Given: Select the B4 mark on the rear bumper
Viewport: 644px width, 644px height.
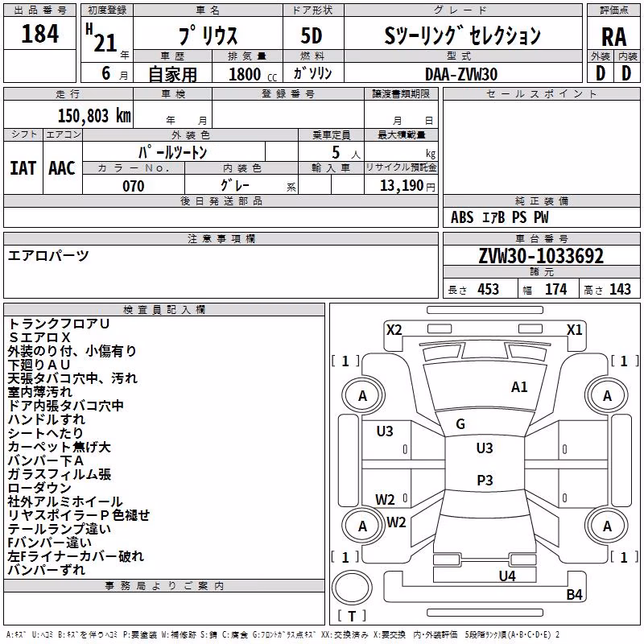Looking at the screenshot, I should tap(574, 594).
